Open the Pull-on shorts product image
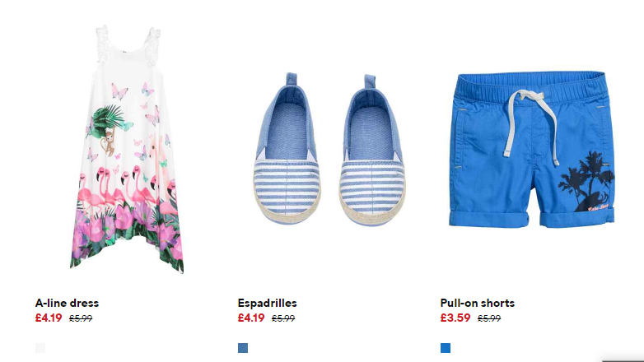This screenshot has height=362, width=644. coord(532,150)
